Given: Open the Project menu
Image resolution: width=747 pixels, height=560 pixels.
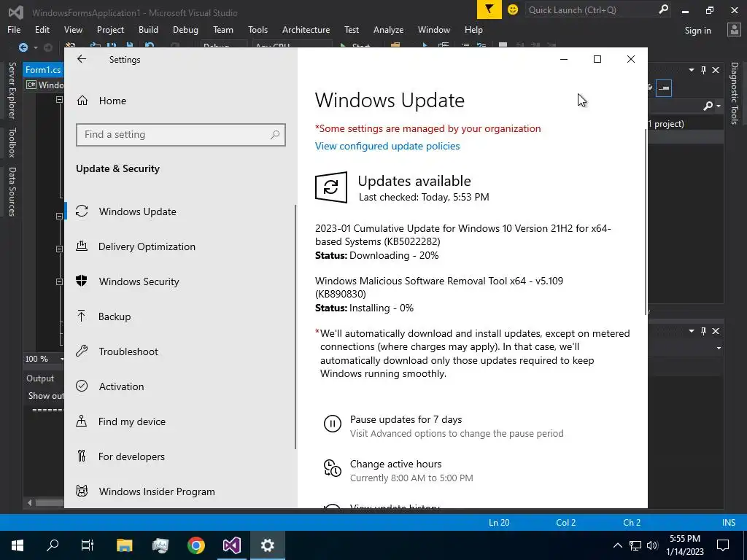Looking at the screenshot, I should (110, 29).
